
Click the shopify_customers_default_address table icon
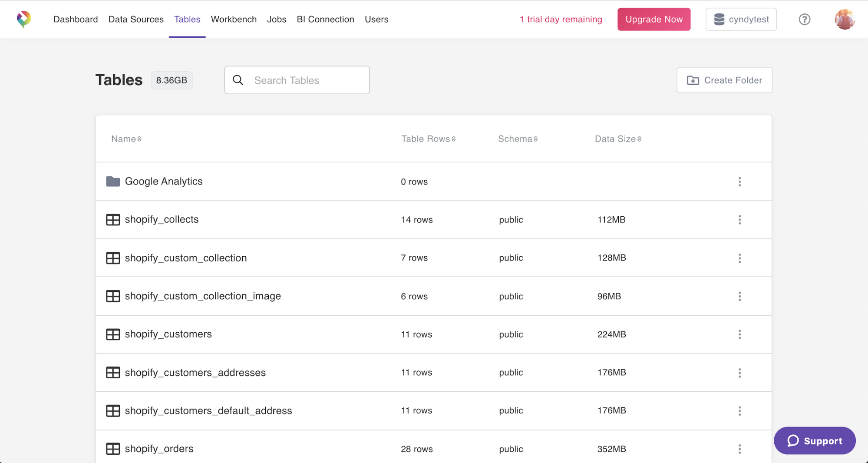tap(113, 411)
